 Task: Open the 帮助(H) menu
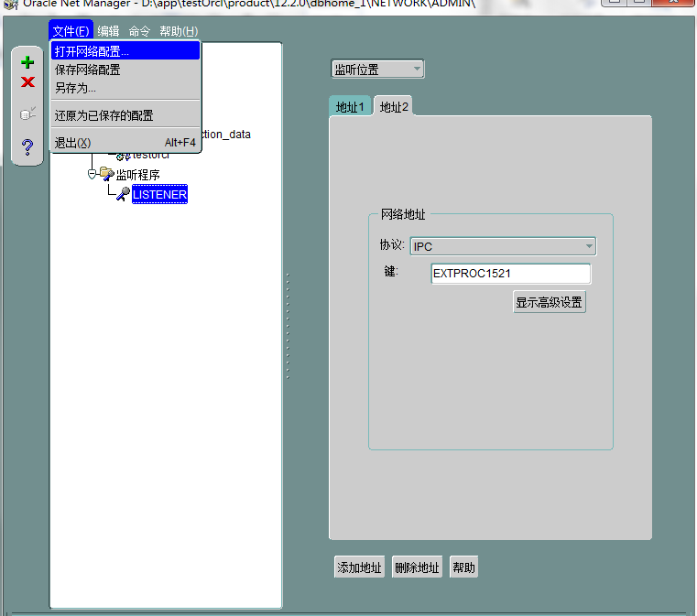pos(179,31)
